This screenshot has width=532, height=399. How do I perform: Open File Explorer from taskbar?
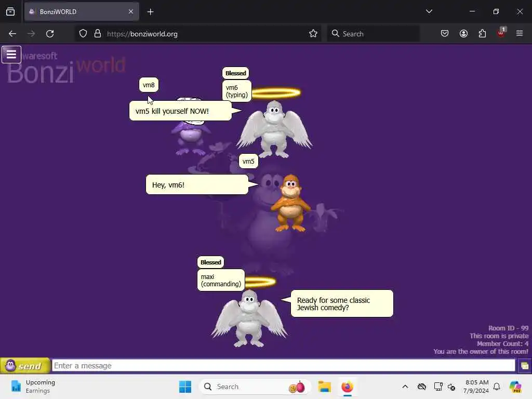pos(324,387)
